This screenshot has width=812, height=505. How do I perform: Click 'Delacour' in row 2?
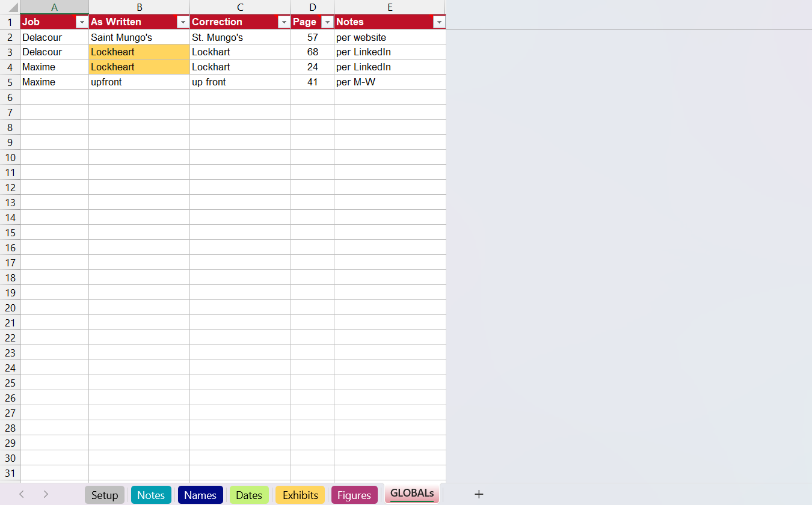tap(54, 37)
